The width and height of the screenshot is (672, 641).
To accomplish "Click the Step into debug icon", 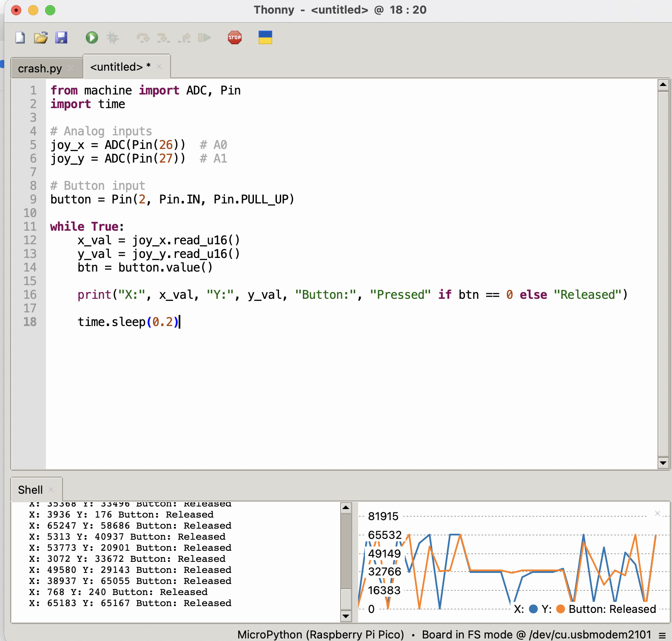I will (x=163, y=38).
